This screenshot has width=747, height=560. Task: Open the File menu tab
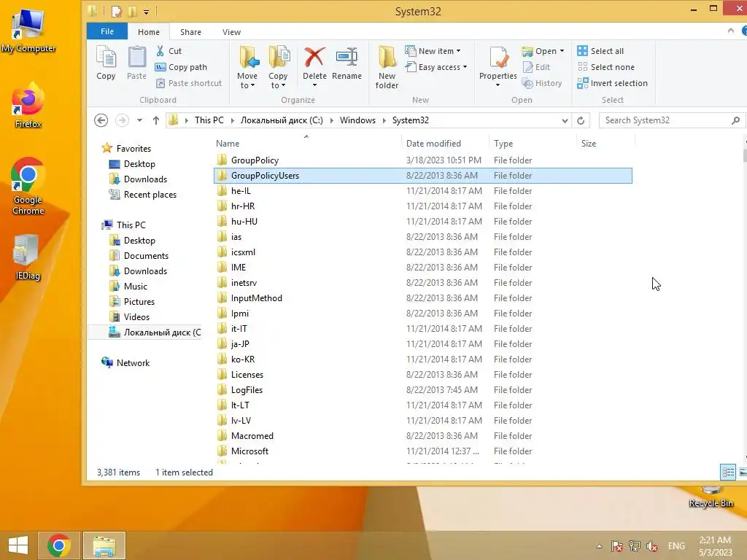tap(107, 31)
